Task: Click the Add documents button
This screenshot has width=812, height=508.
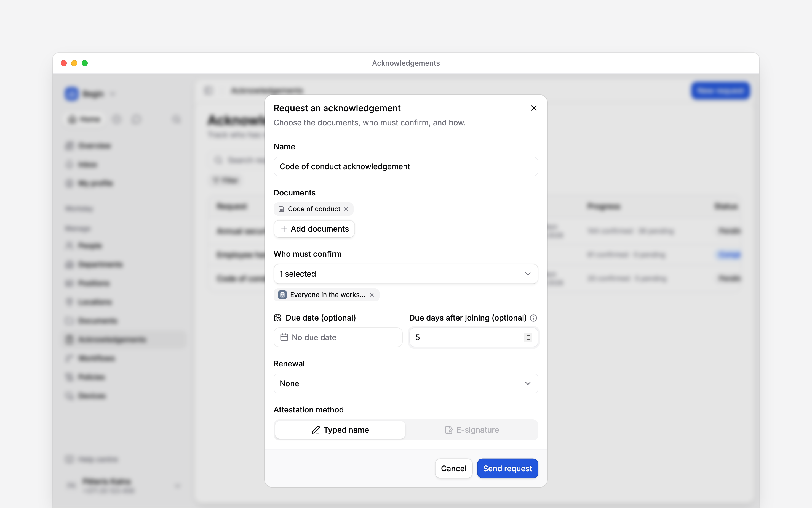Action: [x=314, y=229]
